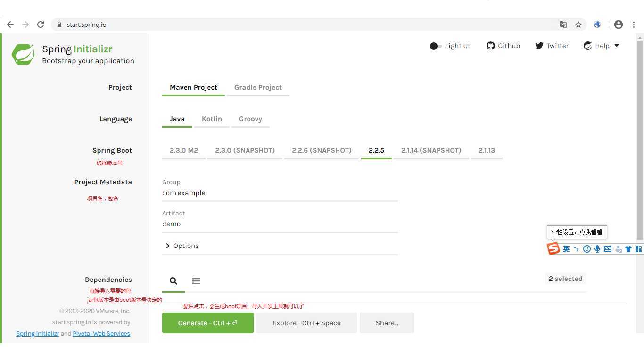This screenshot has width=644, height=362.
Task: Select Spring Boot 2.2.6 (SNAPSHOT)
Action: pos(322,150)
